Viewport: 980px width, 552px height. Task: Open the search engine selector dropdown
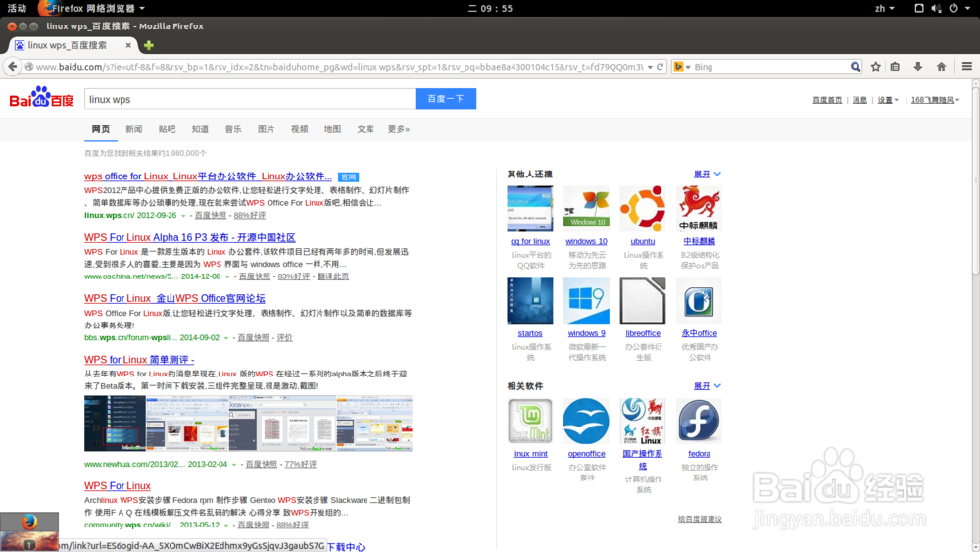coord(682,67)
